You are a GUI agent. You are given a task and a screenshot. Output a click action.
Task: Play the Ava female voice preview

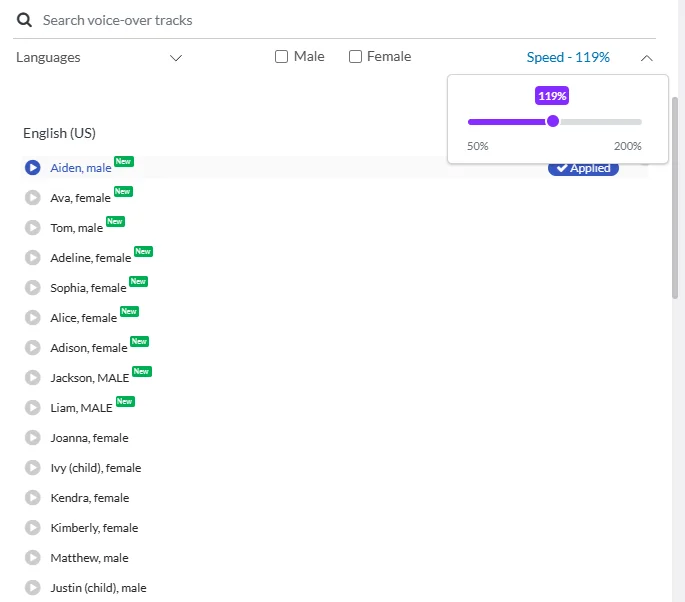[32, 198]
